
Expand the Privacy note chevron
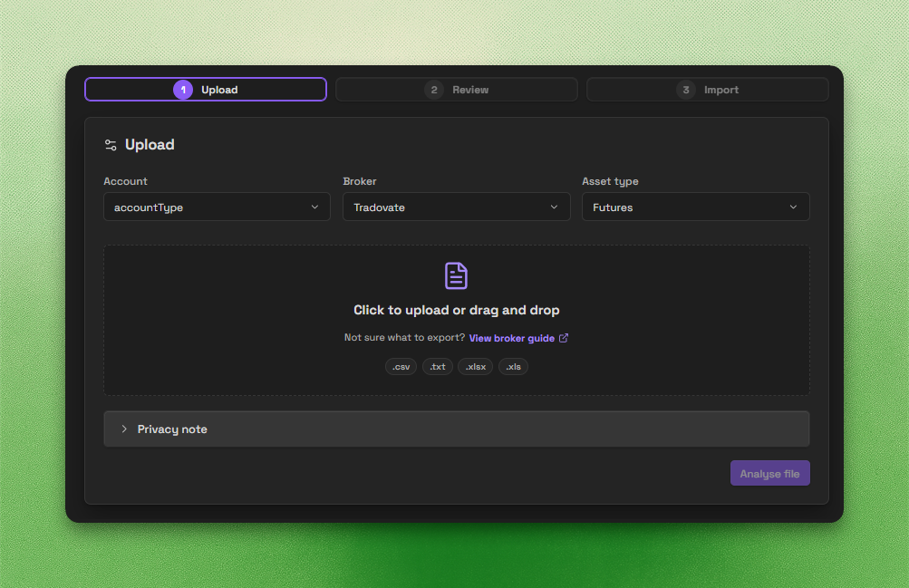124,429
